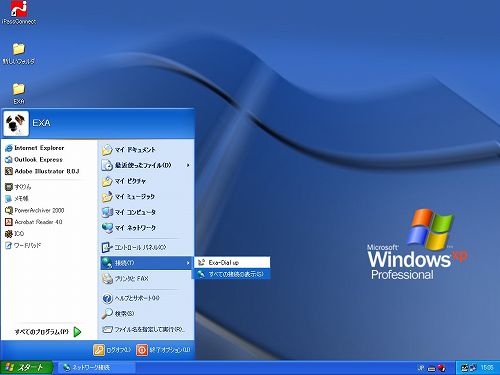Switch to Network Connections taskbar button
500x375 pixels.
coord(97,367)
